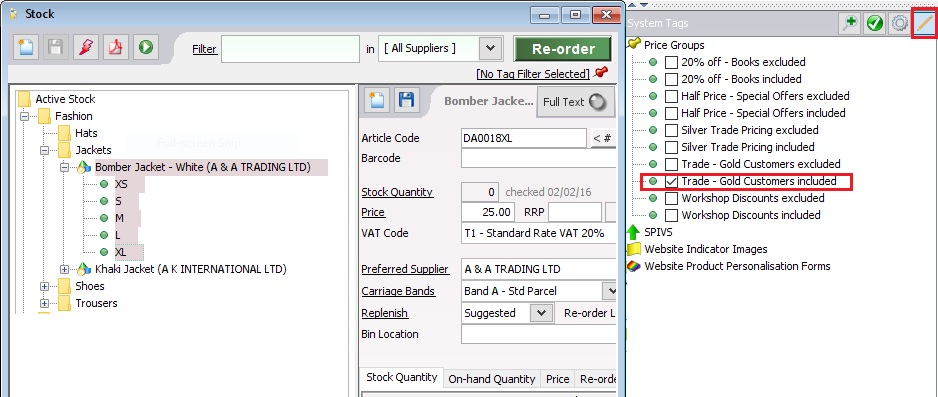Untick Trade - Gold Customers included checkbox
Image resolution: width=938 pixels, height=397 pixels.
pyautogui.click(x=672, y=181)
